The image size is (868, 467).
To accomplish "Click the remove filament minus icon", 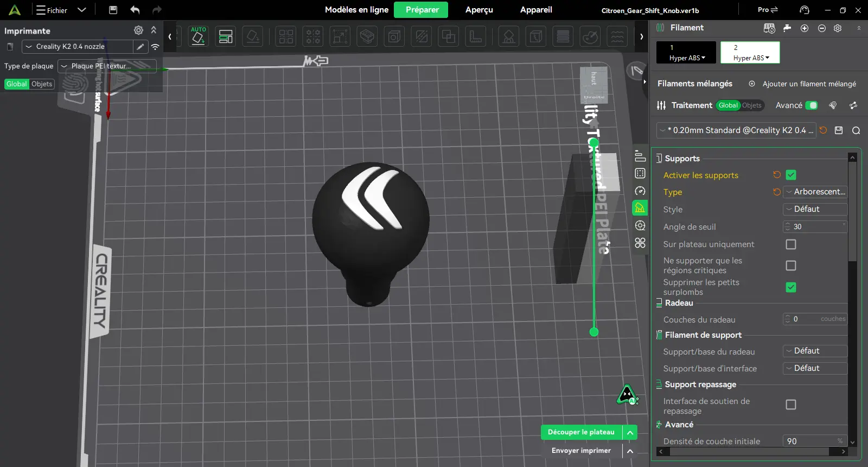I will [822, 28].
